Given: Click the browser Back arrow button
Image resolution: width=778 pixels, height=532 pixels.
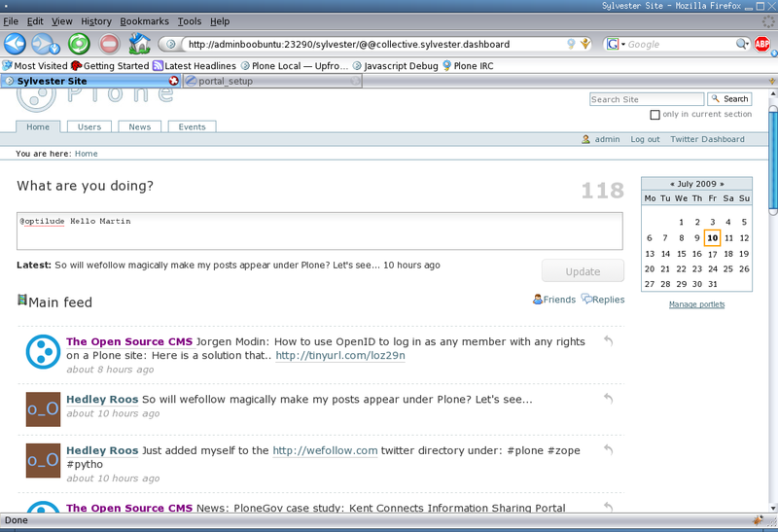Looking at the screenshot, I should [x=15, y=43].
